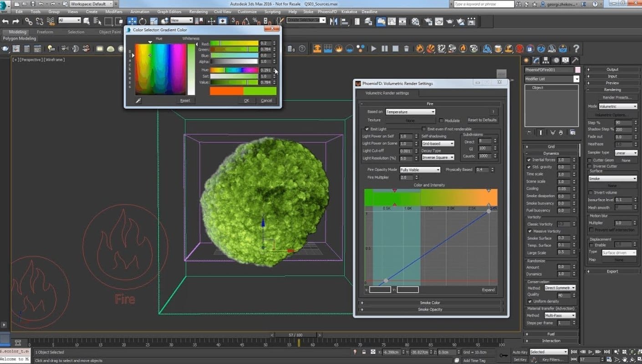Screen dimensions: 642x364
Task: Click the PhoenixFD question mark help icon
Action: click(576, 49)
